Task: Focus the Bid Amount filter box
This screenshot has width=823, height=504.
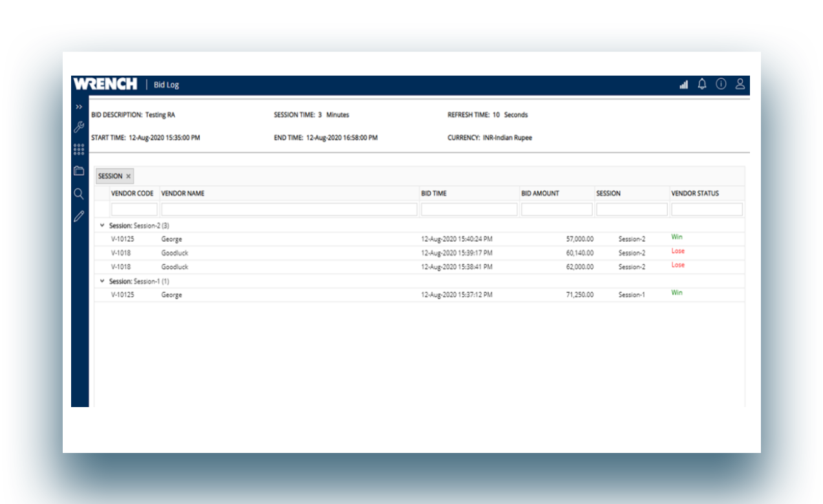Action: (557, 209)
